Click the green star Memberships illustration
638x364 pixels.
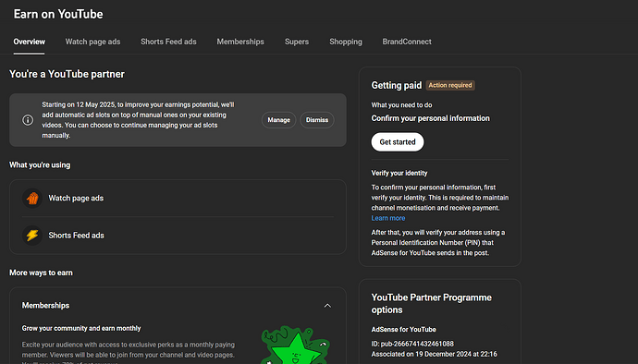296,346
